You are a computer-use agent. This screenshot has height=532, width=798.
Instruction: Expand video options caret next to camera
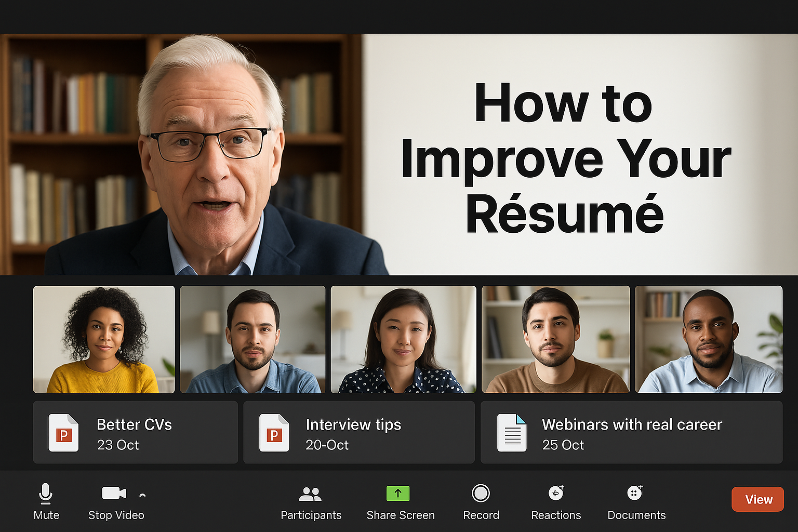(142, 495)
